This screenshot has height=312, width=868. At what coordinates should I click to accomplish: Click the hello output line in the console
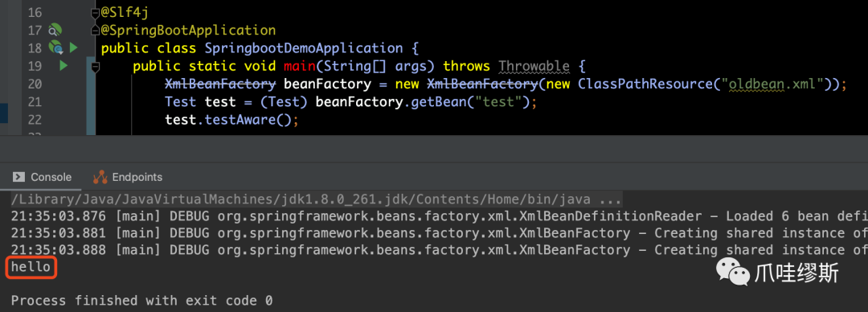31,268
